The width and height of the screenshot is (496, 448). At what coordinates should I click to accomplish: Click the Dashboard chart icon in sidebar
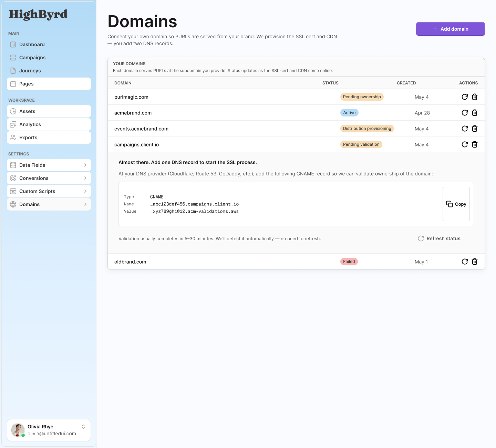pyautogui.click(x=13, y=44)
